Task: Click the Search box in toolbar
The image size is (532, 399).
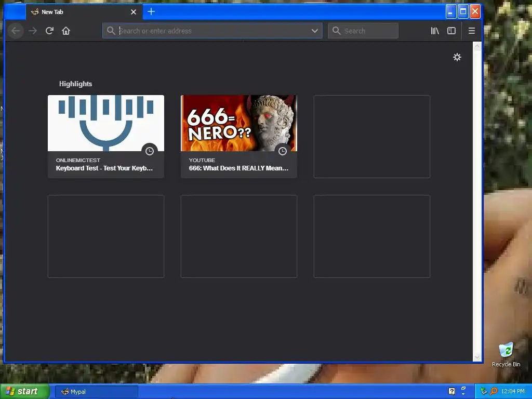Action: pos(363,31)
